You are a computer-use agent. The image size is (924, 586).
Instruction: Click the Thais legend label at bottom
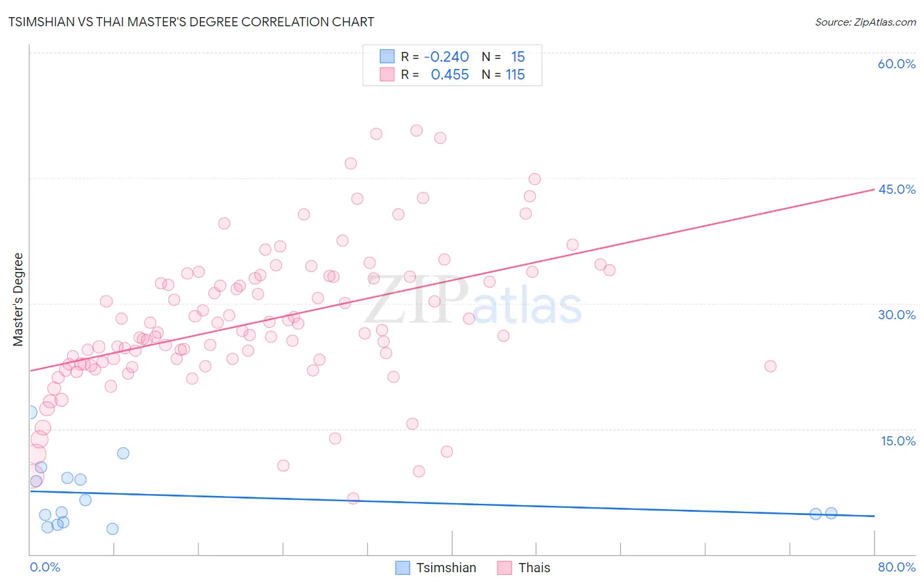(x=534, y=568)
